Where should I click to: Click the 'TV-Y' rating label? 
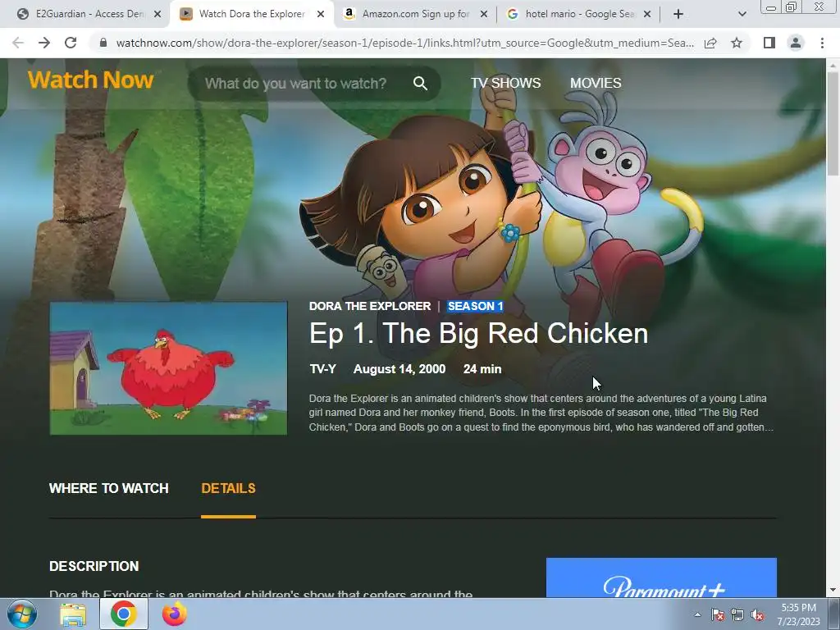(x=323, y=369)
